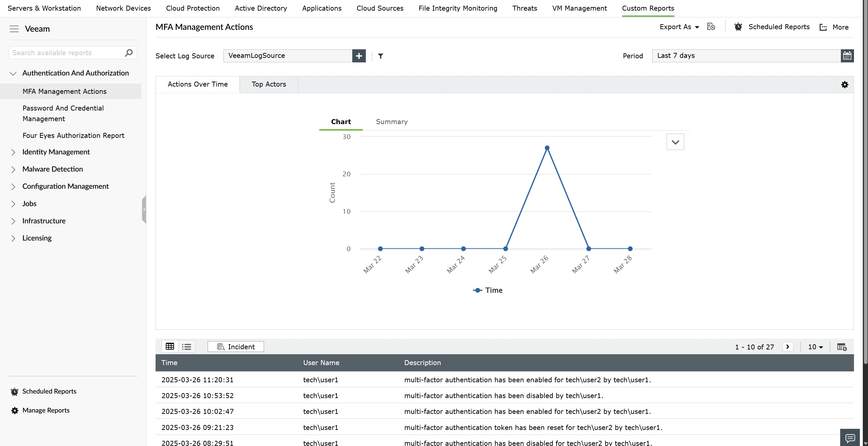Switch to list view layout
The image size is (868, 446).
pyautogui.click(x=187, y=347)
